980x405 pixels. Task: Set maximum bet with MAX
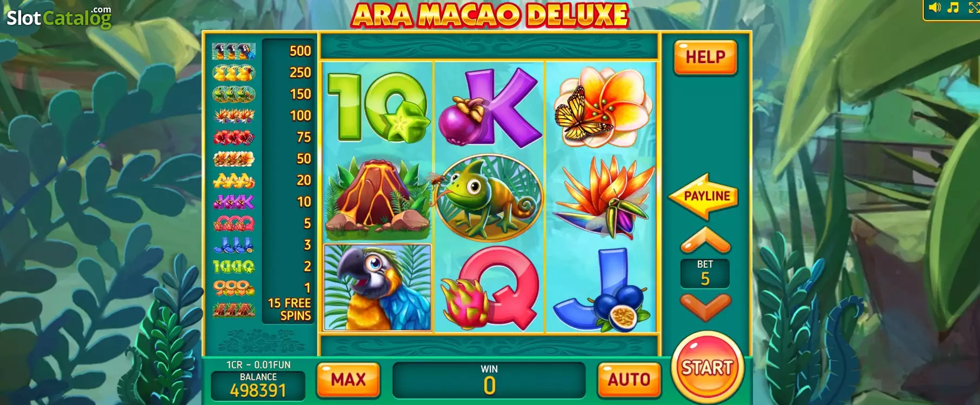pos(349,380)
